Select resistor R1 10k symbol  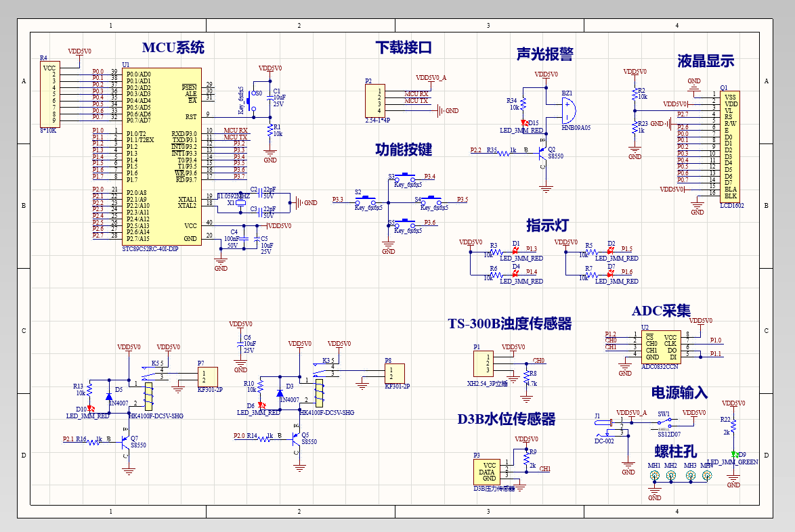point(270,130)
